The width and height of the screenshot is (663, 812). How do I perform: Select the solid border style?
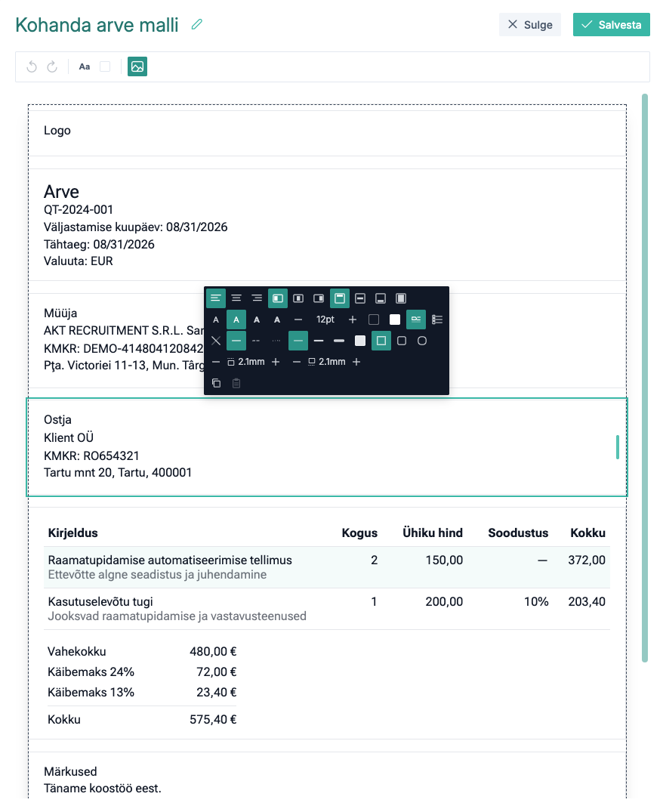(236, 341)
